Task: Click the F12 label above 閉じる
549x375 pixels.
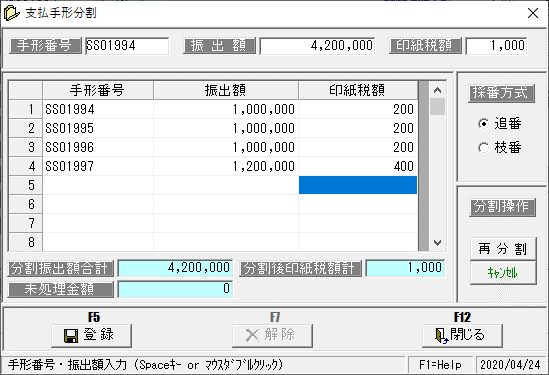Action: click(x=462, y=317)
